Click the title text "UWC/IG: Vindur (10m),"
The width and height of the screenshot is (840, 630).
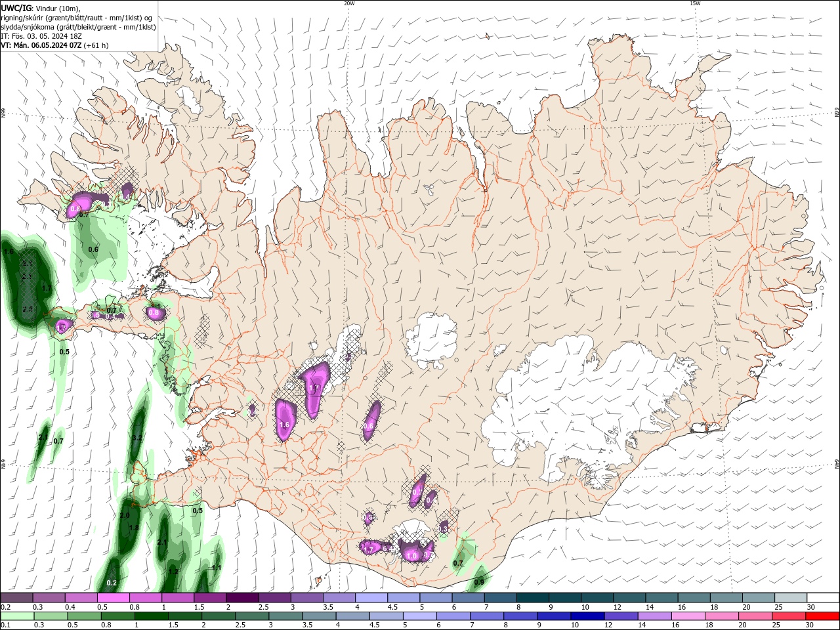coord(40,8)
